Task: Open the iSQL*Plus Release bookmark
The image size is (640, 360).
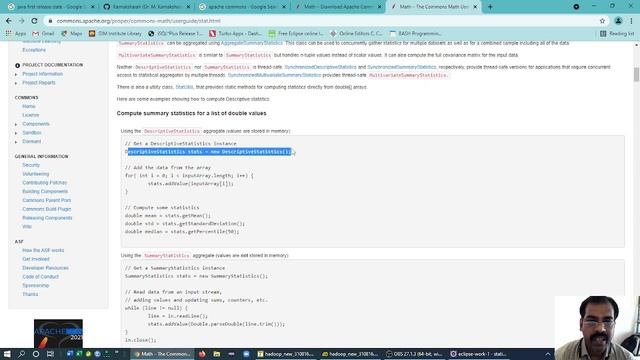Action: coord(175,33)
